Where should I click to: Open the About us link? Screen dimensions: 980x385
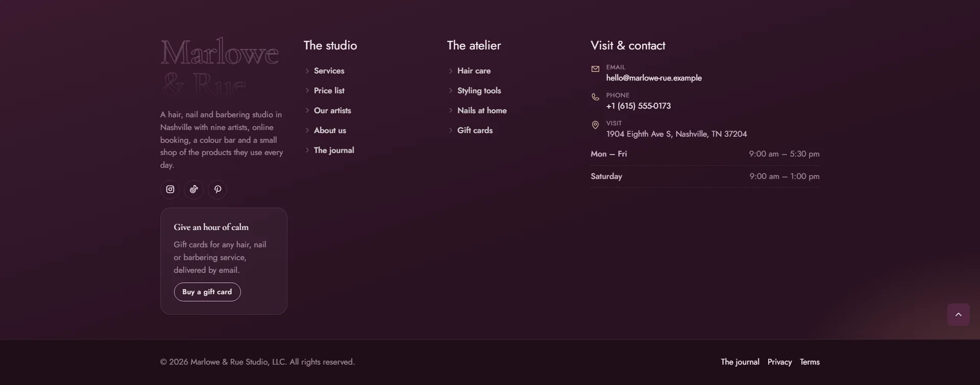point(330,131)
